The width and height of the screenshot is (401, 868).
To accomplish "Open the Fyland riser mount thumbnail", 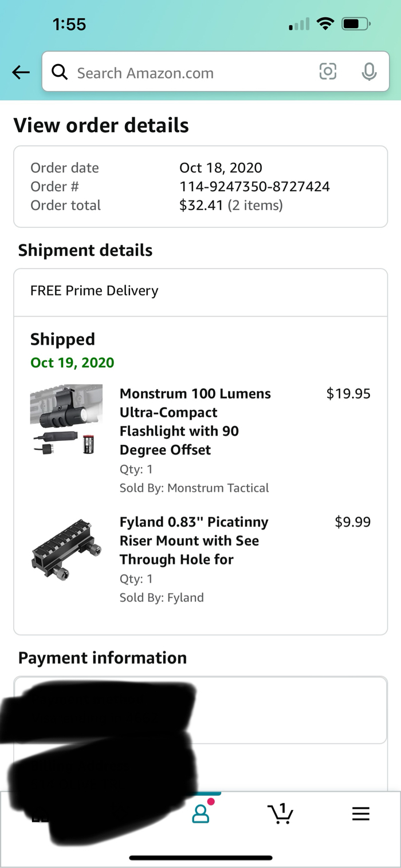I will pos(66,551).
